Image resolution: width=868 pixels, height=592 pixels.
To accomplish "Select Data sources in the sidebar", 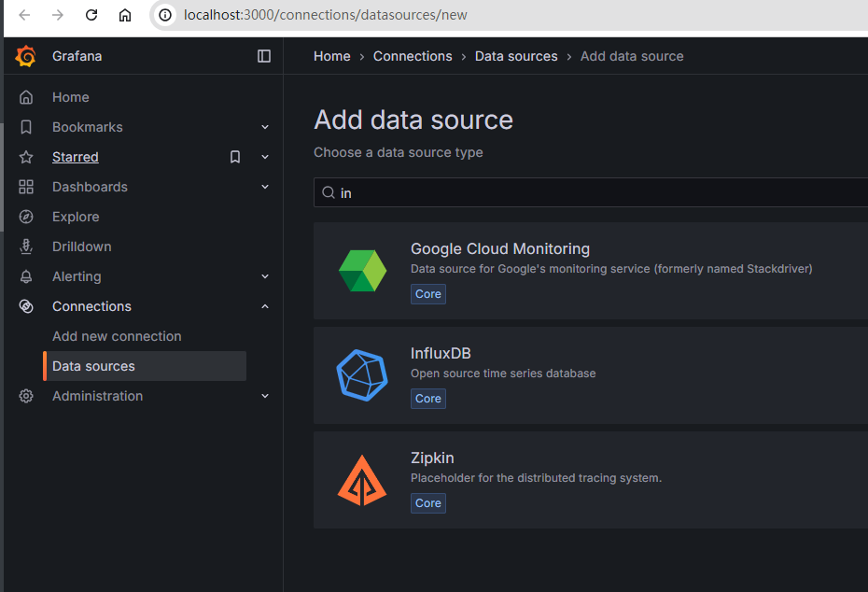I will coord(93,366).
